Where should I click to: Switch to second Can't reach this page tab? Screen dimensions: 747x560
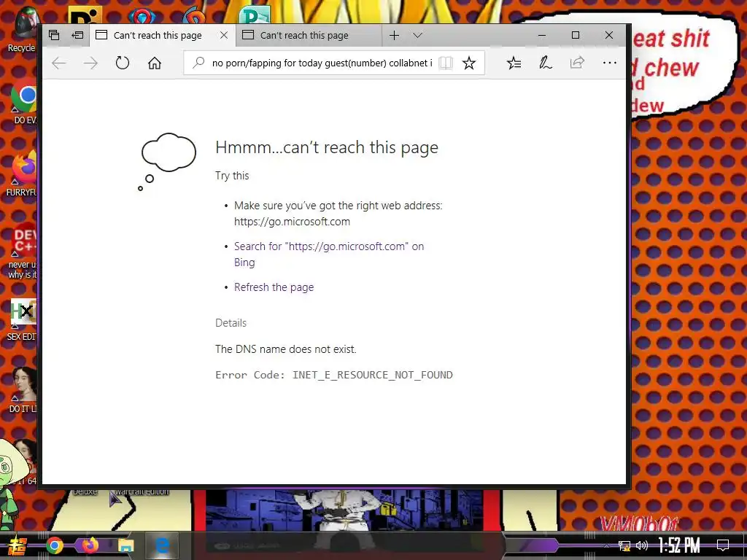click(x=309, y=35)
